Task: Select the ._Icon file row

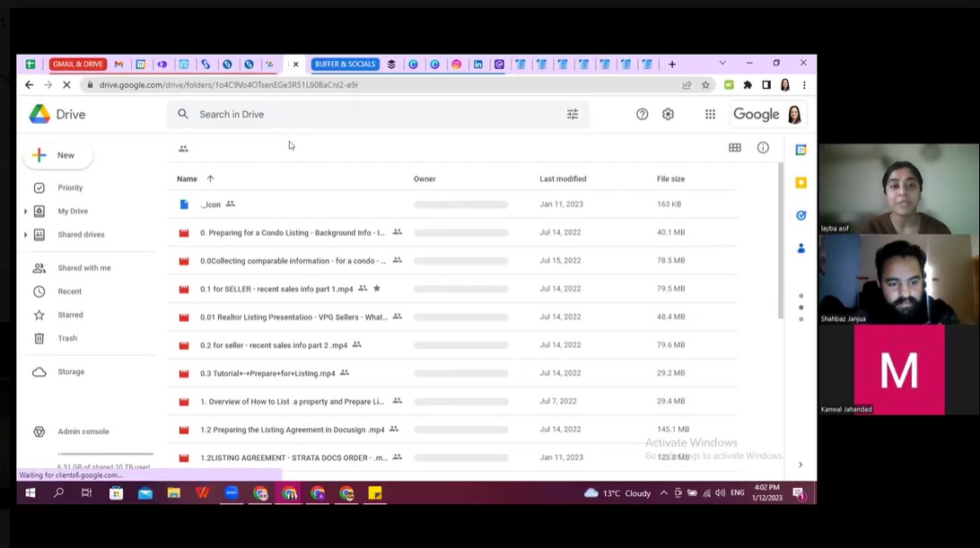Action: click(452, 204)
